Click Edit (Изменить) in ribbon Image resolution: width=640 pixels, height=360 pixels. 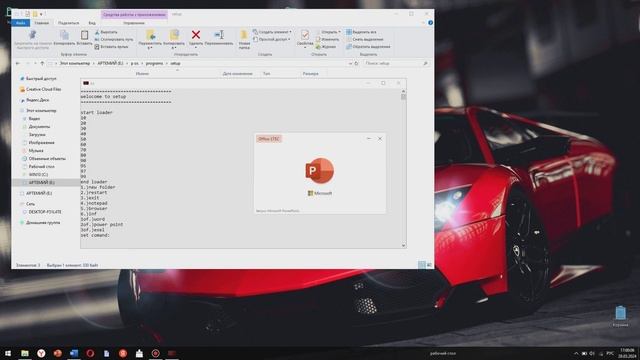tap(327, 39)
